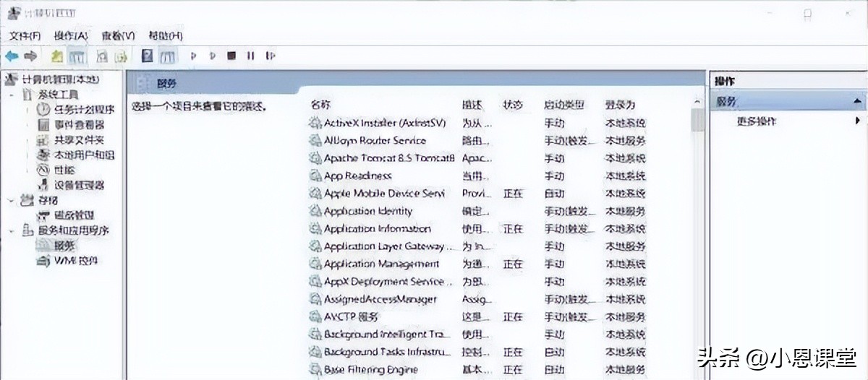Click the Help question-mark toolbar icon
This screenshot has width=868, height=380.
[148, 56]
